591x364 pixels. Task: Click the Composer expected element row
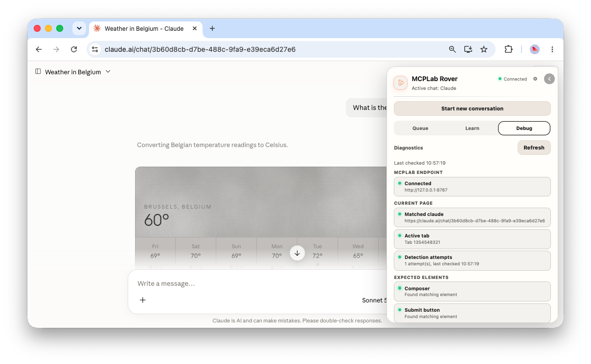472,291
